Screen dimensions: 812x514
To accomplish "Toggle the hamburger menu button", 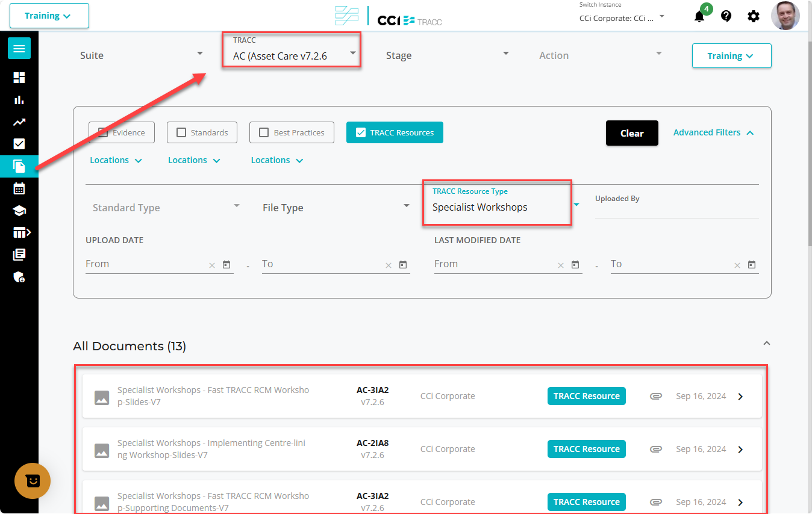I will tap(19, 49).
